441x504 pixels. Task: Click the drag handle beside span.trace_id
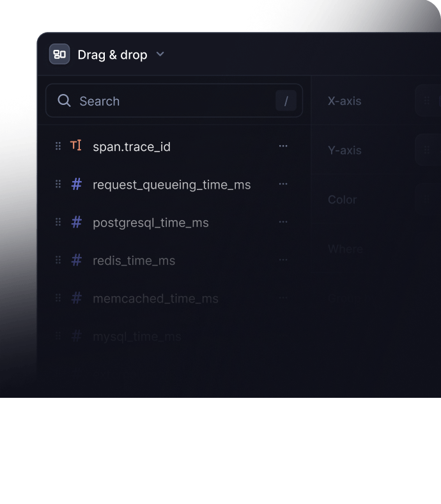(x=58, y=146)
